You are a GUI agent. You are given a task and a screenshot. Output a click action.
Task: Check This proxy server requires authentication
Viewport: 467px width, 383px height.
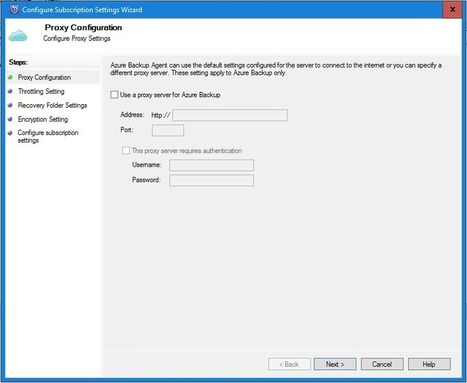pos(126,151)
